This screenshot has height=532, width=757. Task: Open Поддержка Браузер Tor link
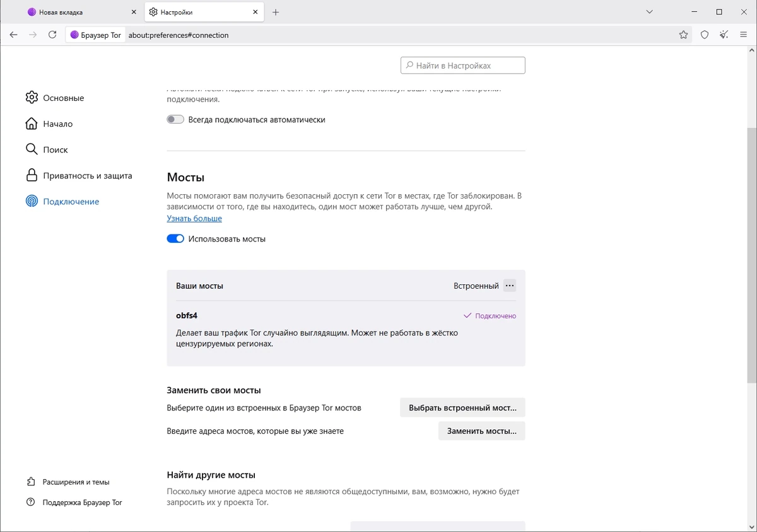[74, 502]
